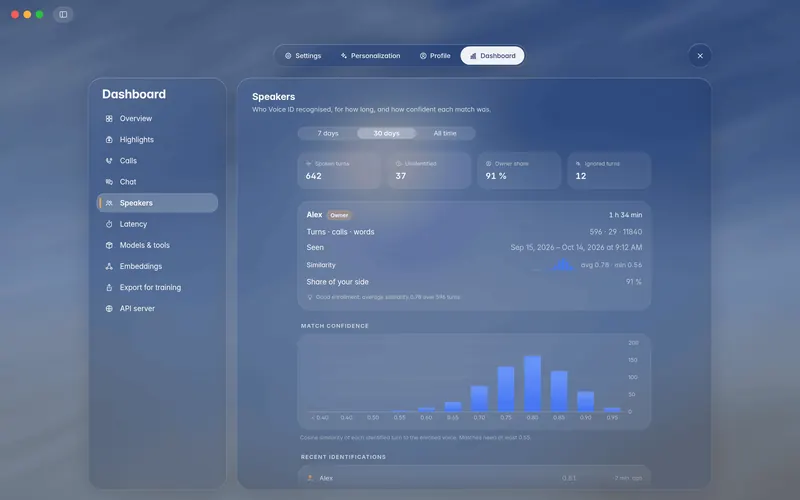Open the Settings tab

303,56
